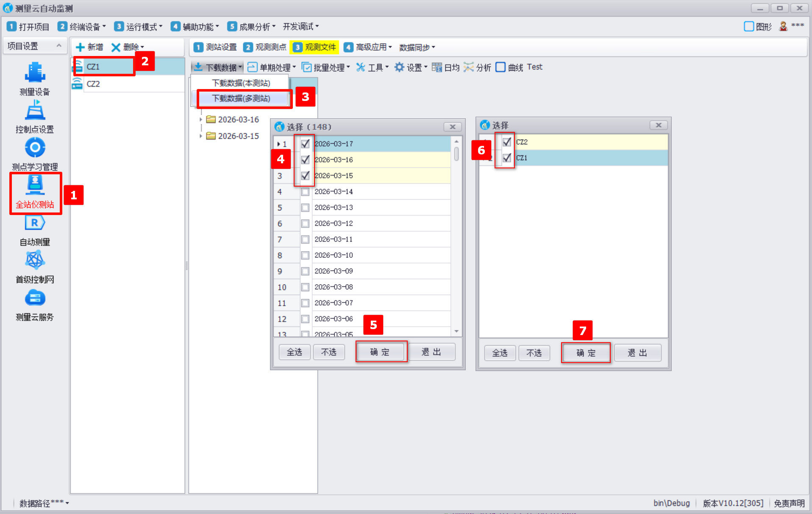Viewport: 812px width, 514px height.
Task: Choose 下载数据(多测站) from the menu
Action: [241, 98]
